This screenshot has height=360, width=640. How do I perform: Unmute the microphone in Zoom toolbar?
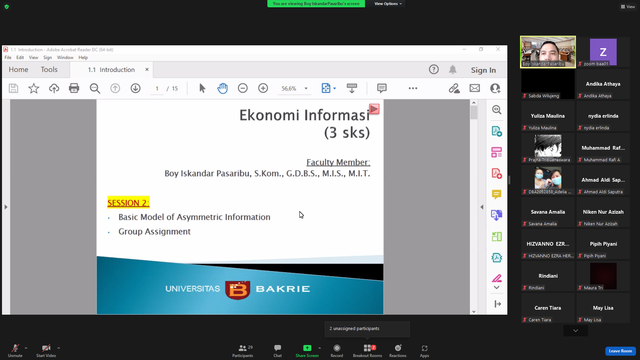[15, 350]
